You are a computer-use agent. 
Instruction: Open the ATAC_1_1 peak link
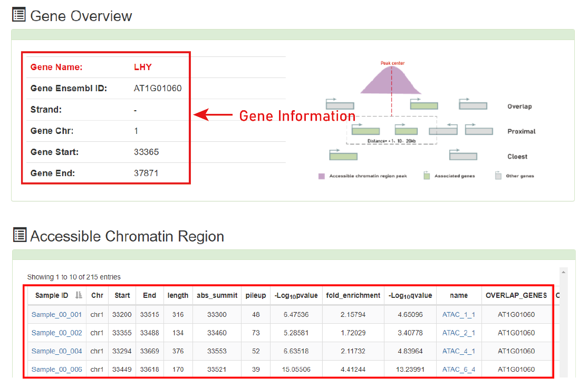click(459, 314)
